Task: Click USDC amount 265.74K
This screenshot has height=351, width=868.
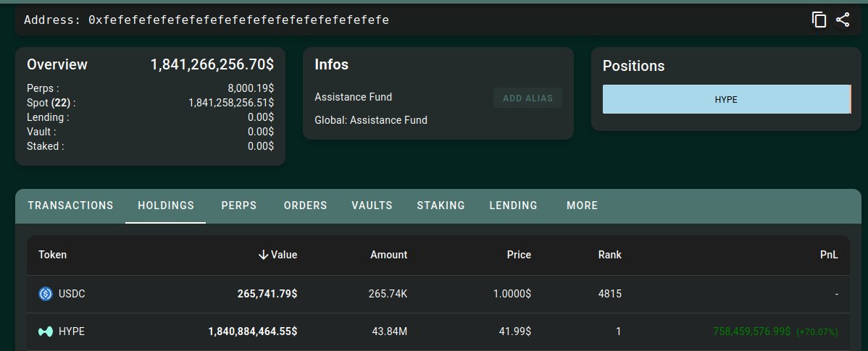Action: (x=388, y=294)
